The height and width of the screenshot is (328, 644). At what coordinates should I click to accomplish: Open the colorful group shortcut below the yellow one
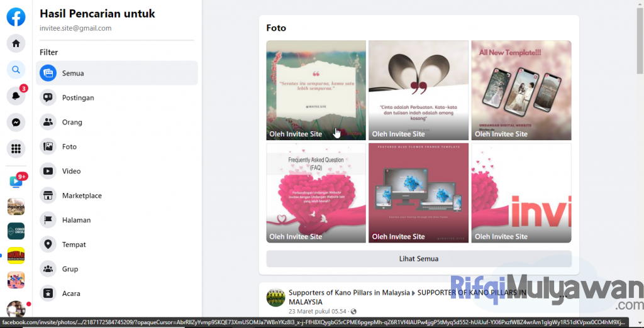(16, 280)
